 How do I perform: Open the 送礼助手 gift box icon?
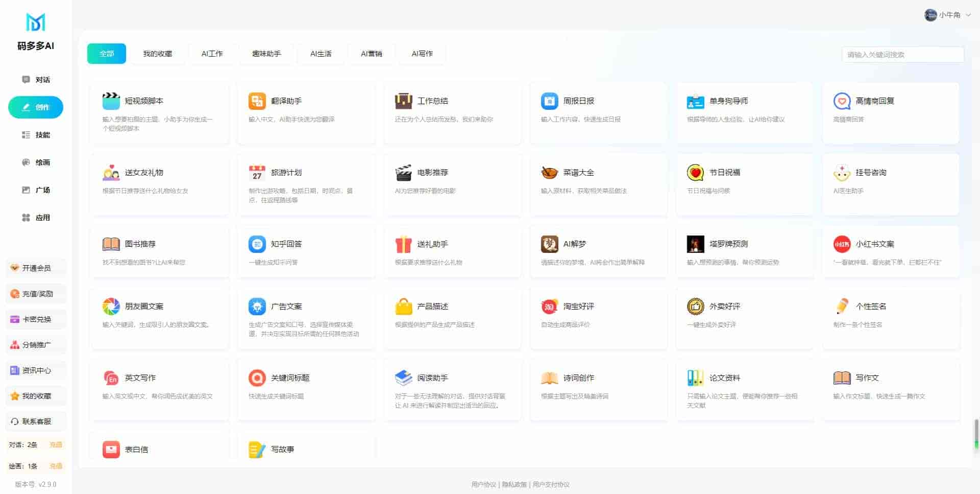(x=403, y=244)
